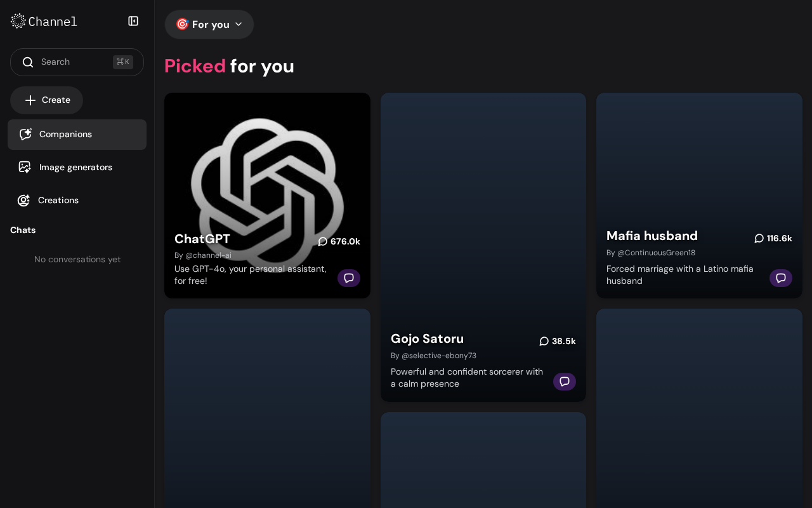Open creator profile @channel-ai

click(x=208, y=255)
